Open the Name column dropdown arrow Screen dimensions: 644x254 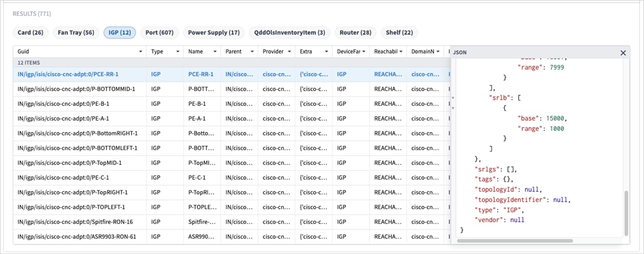(215, 52)
